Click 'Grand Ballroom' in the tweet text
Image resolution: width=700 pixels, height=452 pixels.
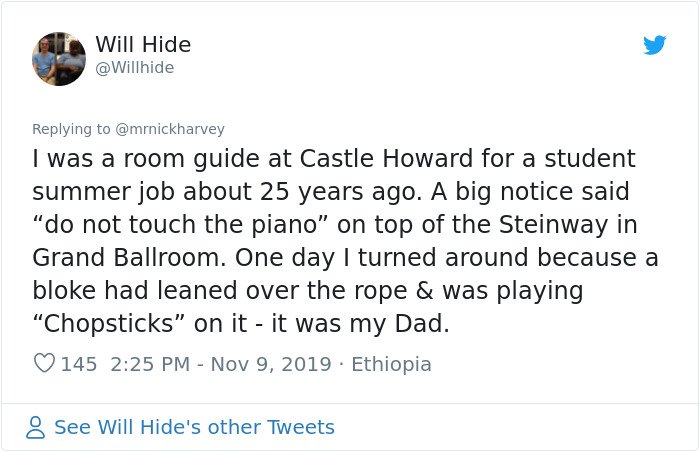(129, 257)
